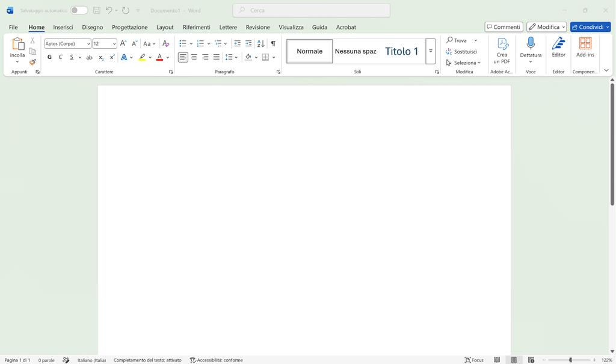
Task: Switch to read mode view icon
Action: point(497,360)
